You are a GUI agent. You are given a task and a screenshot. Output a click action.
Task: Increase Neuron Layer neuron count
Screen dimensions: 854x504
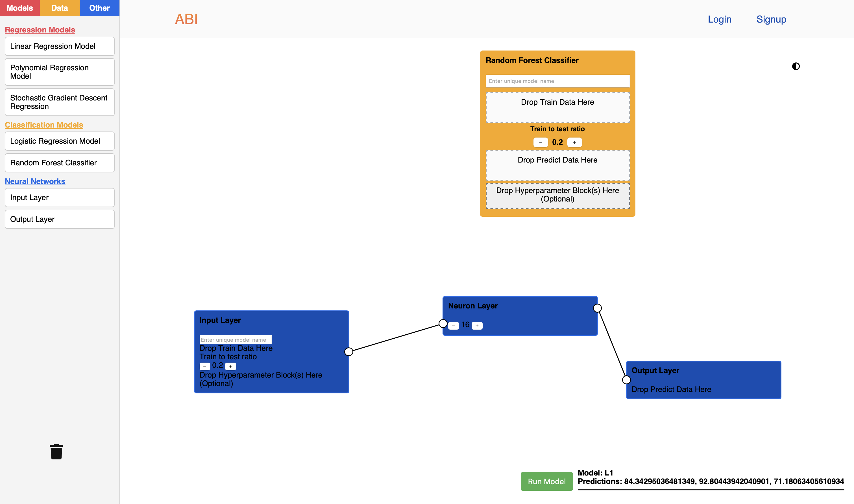coord(477,326)
